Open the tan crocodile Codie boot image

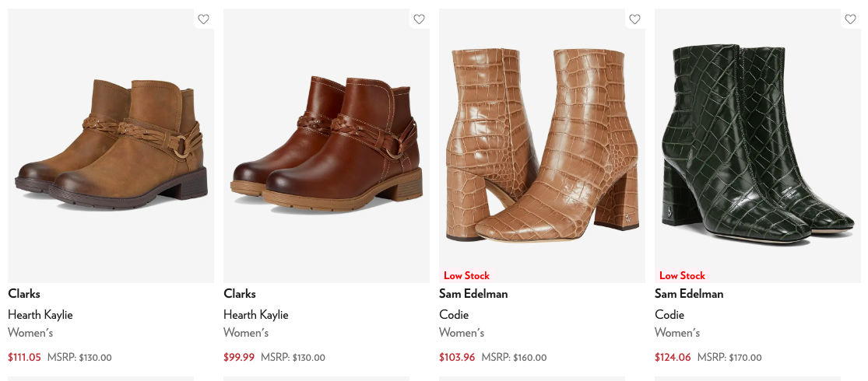pos(542,146)
